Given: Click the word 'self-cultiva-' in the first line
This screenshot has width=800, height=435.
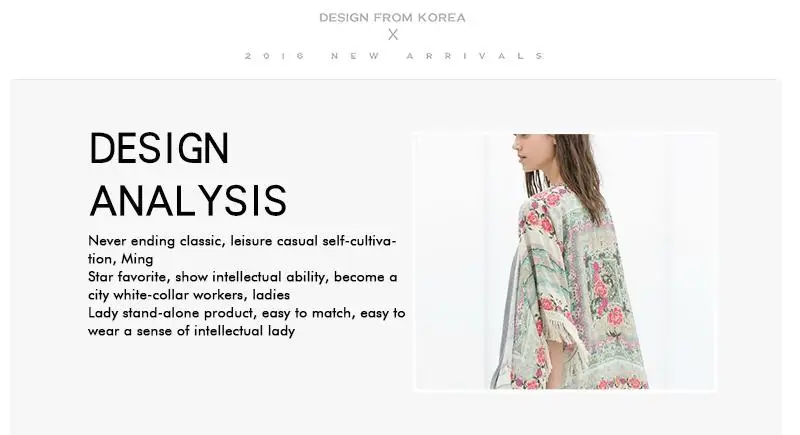Looking at the screenshot, I should 359,241.
